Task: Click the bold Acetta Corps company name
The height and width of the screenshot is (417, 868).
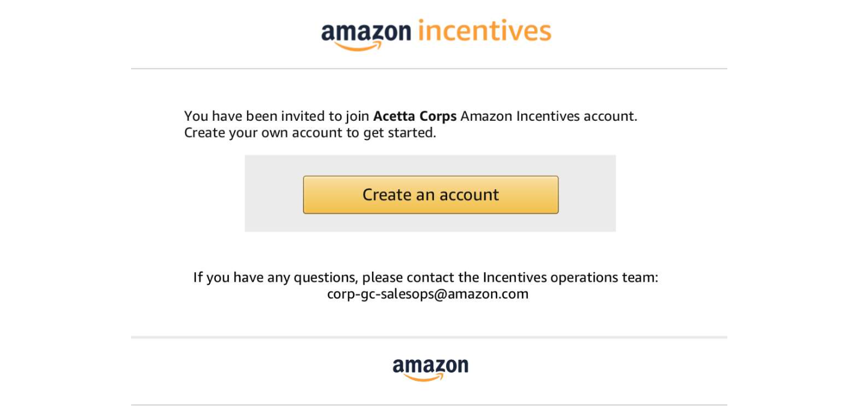Action: click(415, 116)
